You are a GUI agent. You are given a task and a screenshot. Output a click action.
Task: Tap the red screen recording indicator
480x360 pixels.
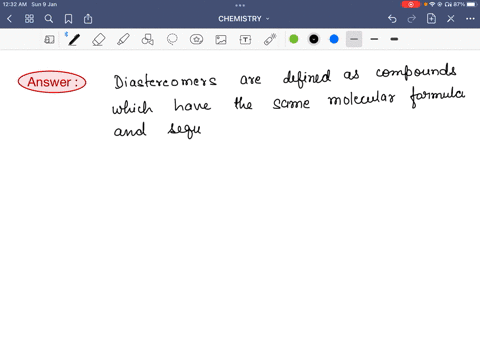pyautogui.click(x=411, y=4)
